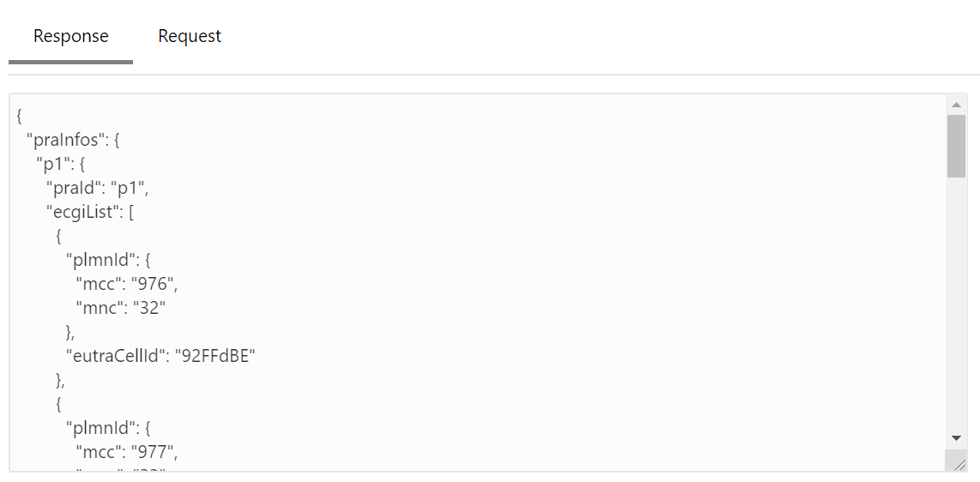
Task: Click the scrollbar up arrow
Action: (x=956, y=105)
